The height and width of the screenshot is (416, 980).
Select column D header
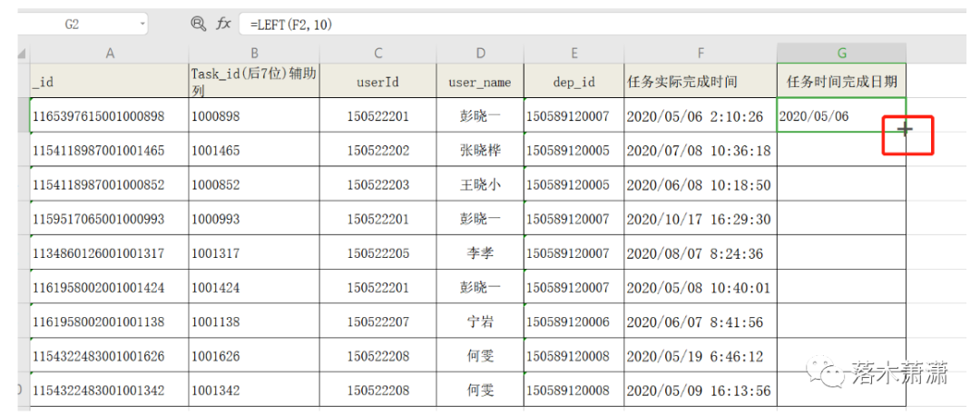(x=480, y=54)
